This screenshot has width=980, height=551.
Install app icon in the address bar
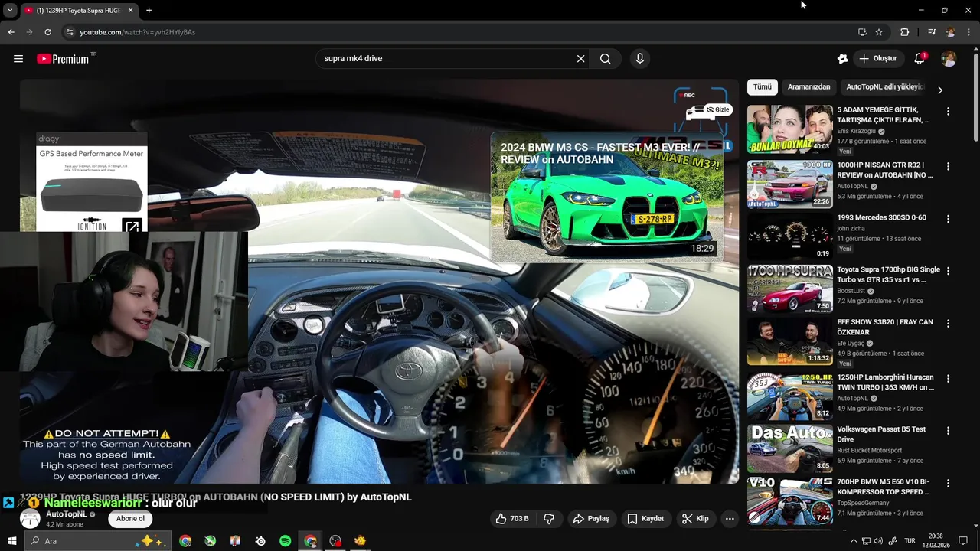tap(862, 32)
